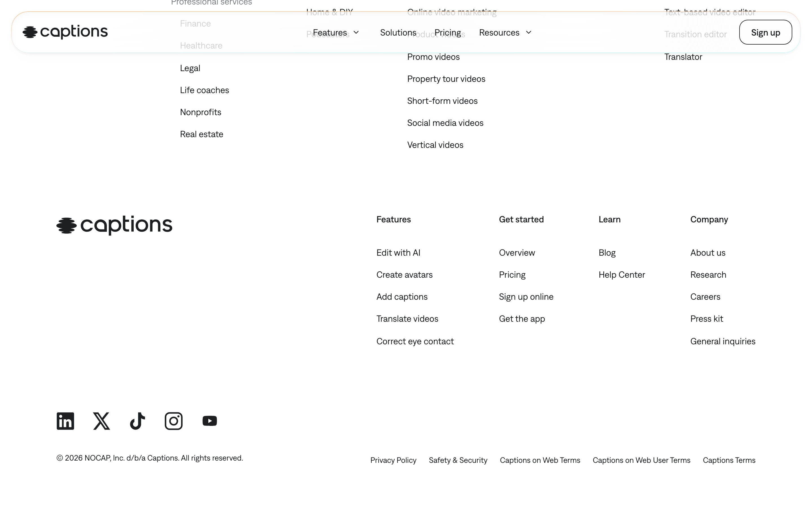This screenshot has height=508, width=812.
Task: Open Social media videos link
Action: click(x=445, y=123)
